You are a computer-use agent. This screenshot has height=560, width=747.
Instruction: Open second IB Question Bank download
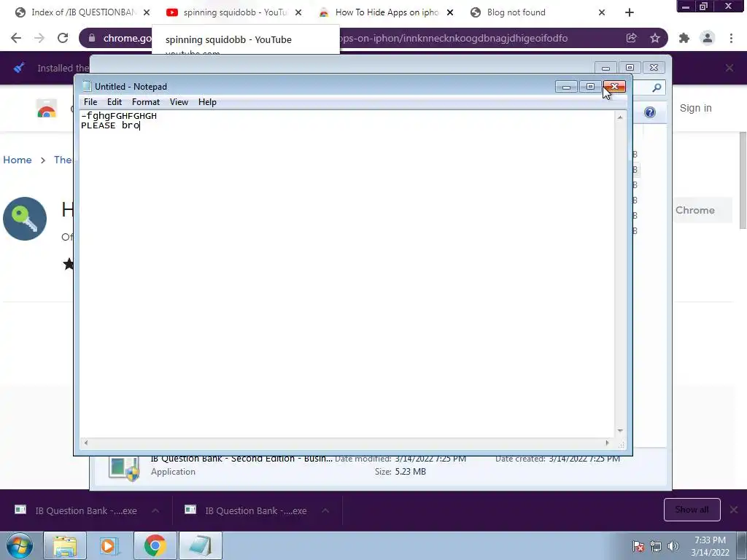[x=248, y=510]
